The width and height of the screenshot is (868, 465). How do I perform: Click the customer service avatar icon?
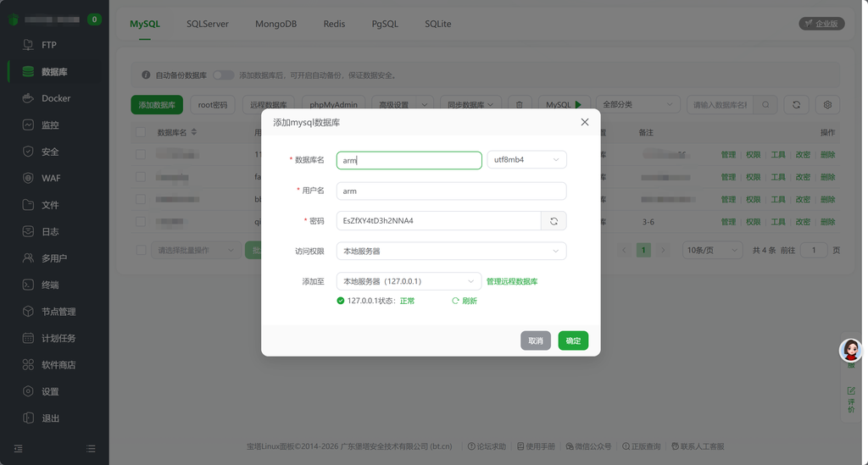click(x=851, y=351)
